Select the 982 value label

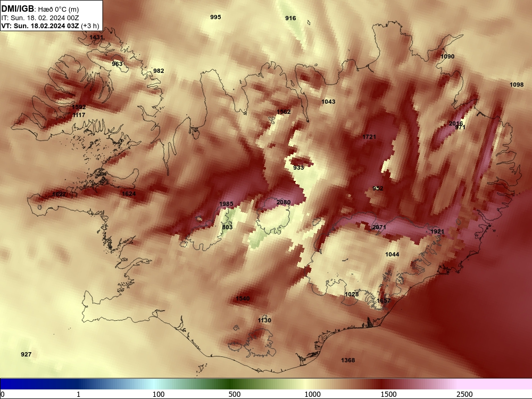click(159, 71)
